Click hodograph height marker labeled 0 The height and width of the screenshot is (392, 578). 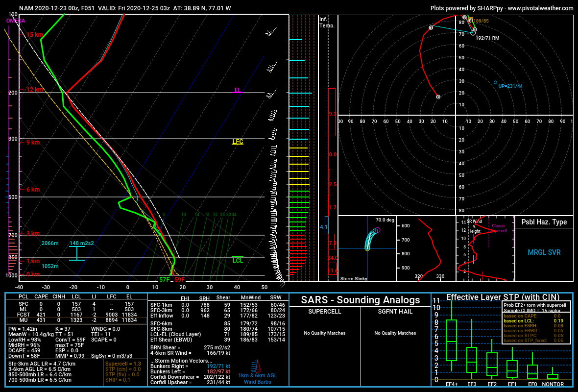[438, 97]
